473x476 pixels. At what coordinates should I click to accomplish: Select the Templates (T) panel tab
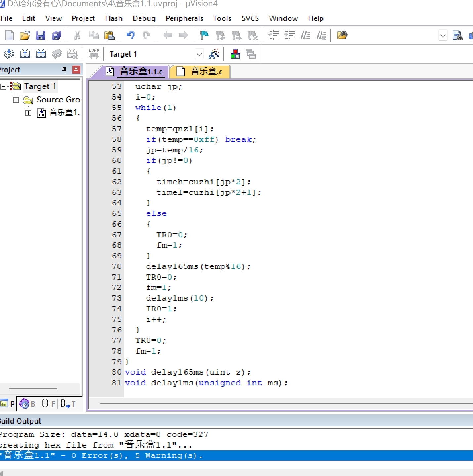coord(68,404)
